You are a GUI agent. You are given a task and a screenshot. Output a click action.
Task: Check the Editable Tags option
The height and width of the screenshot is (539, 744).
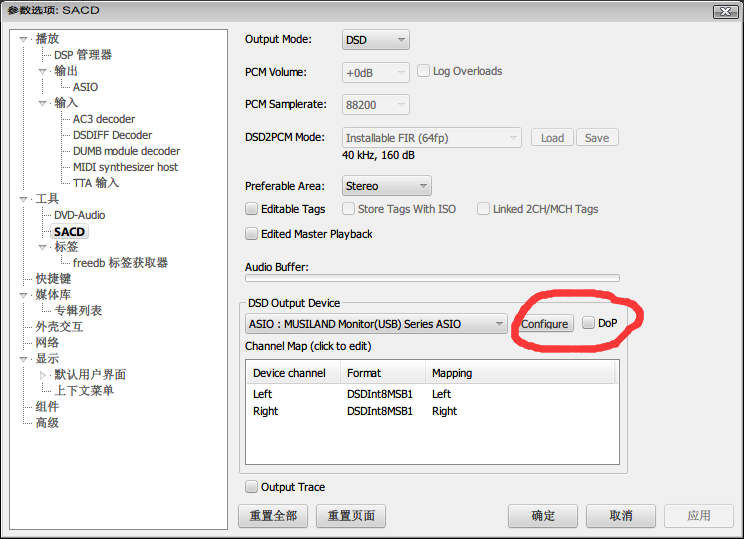pos(252,209)
